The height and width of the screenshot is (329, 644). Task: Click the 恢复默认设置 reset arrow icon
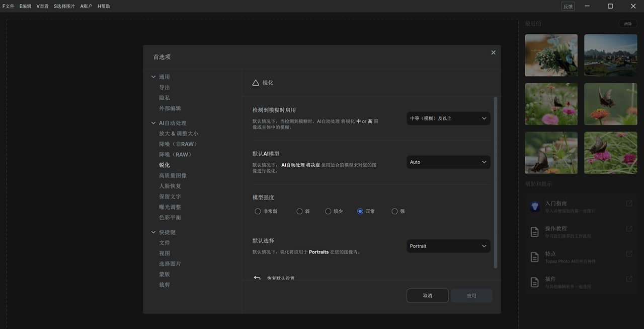click(257, 278)
